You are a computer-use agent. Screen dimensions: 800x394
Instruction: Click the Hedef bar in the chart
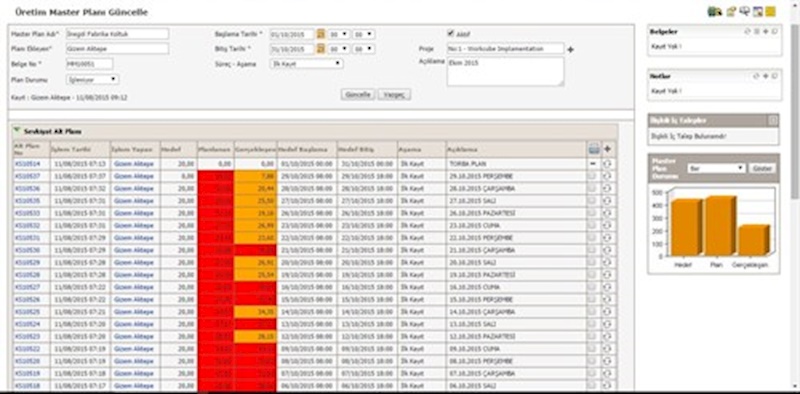[686, 228]
